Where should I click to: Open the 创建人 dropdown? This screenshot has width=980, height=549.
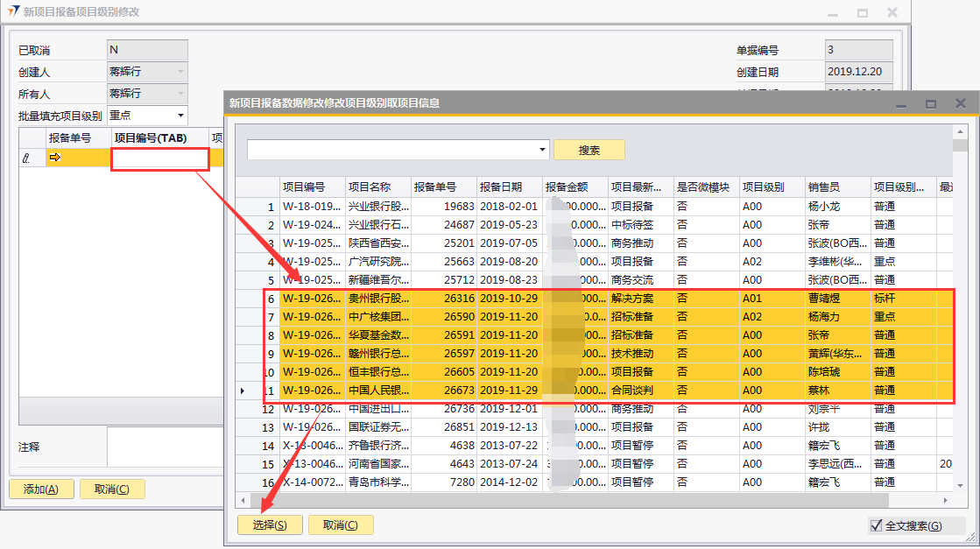(x=180, y=72)
